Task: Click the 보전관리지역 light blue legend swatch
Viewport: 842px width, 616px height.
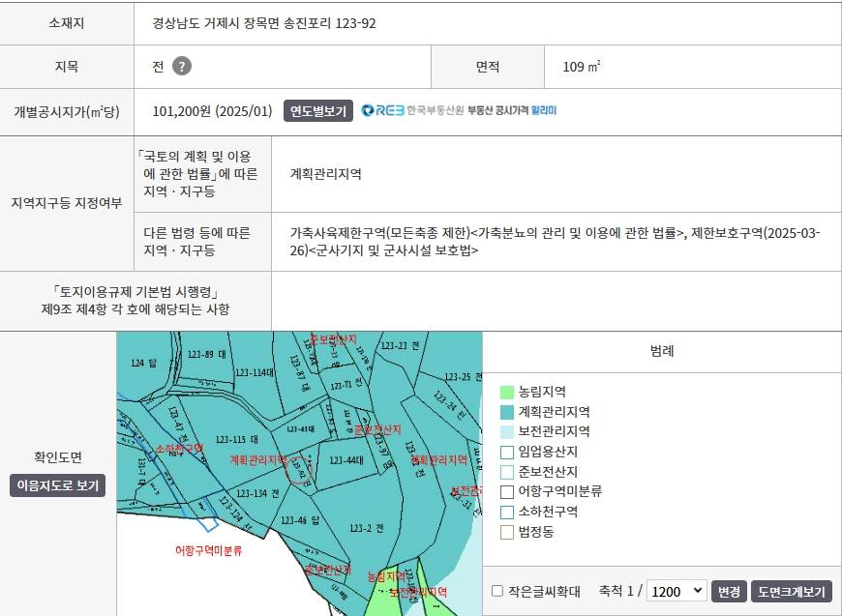Action: [x=507, y=432]
